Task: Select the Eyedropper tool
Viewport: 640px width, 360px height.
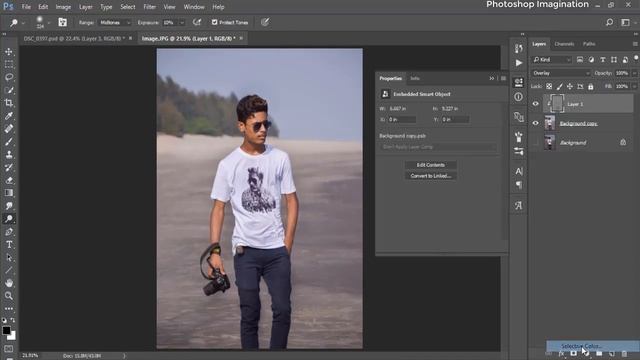Action: [9, 116]
